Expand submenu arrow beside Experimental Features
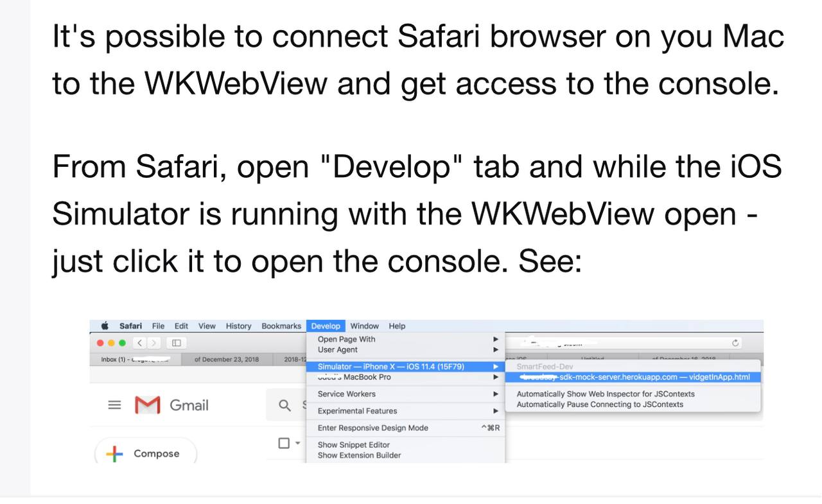 [x=496, y=411]
